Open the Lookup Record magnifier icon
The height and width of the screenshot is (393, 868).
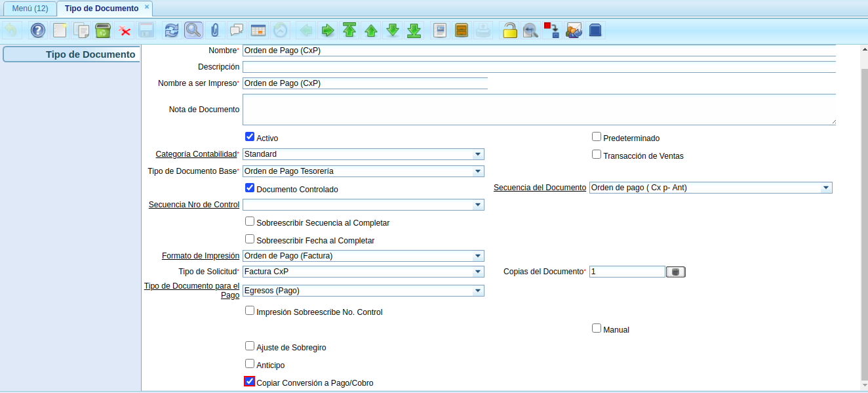pos(193,30)
